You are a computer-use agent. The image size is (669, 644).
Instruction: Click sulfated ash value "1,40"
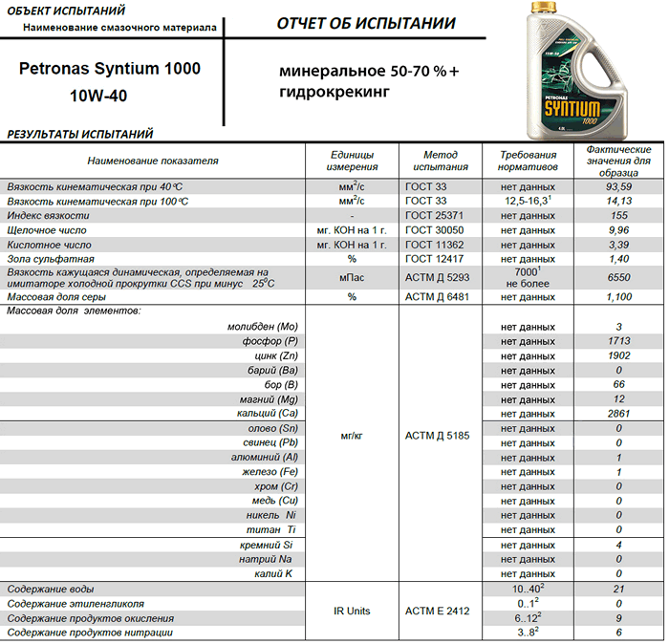(x=619, y=259)
